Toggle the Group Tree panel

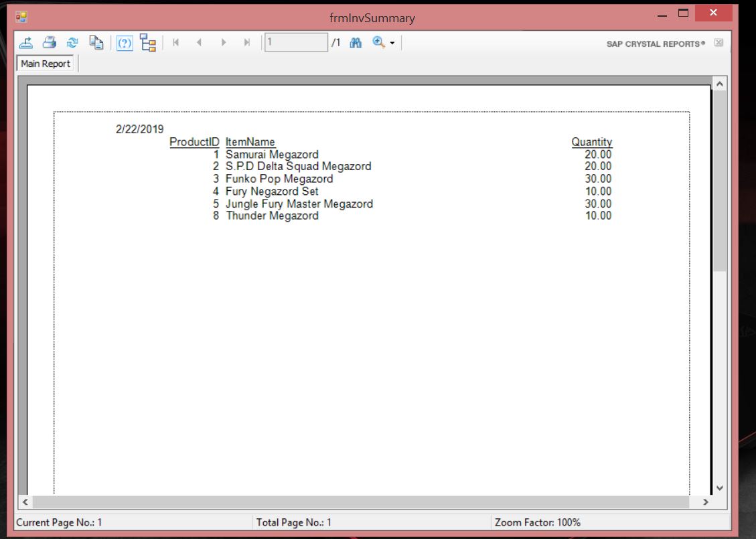(x=148, y=43)
